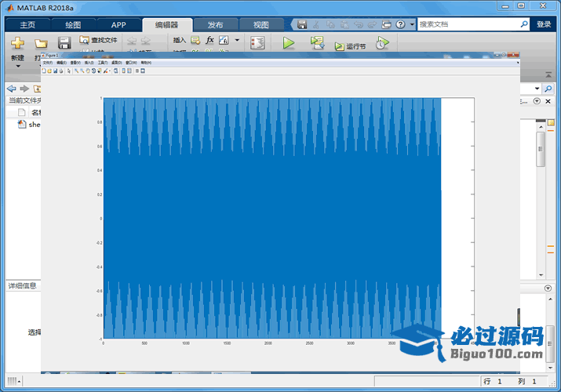Open the breakpoints tool in the ribbon

pyautogui.click(x=257, y=42)
